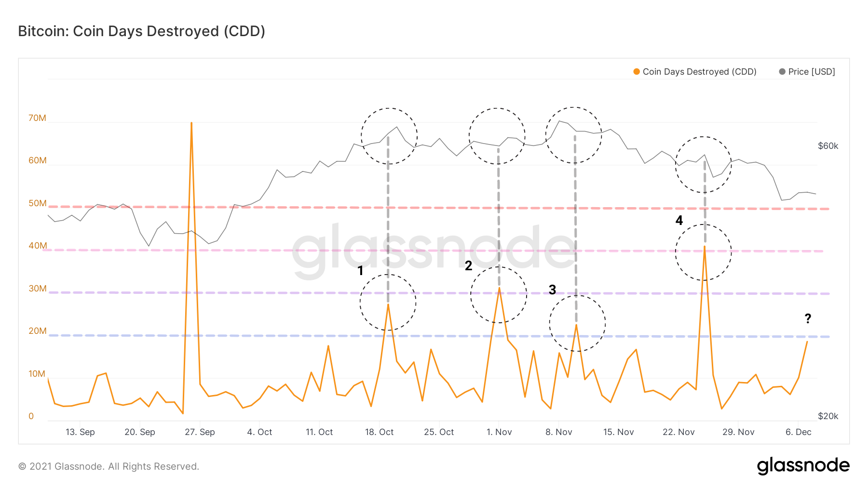Viewport: 868px width, 488px height.
Task: Click the question mark near the latest CDD value
Action: [x=808, y=318]
